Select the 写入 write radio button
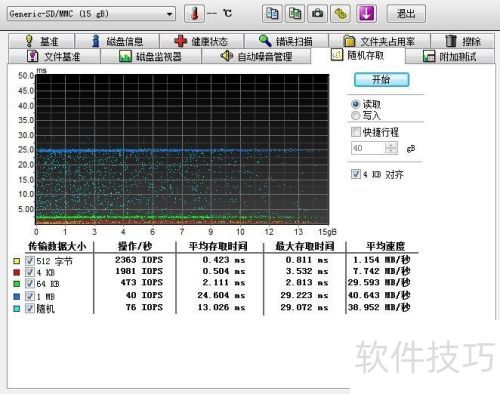 click(x=356, y=116)
